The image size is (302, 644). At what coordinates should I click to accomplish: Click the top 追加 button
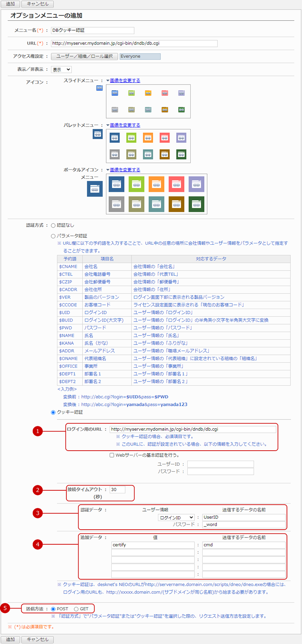[x=10, y=4]
